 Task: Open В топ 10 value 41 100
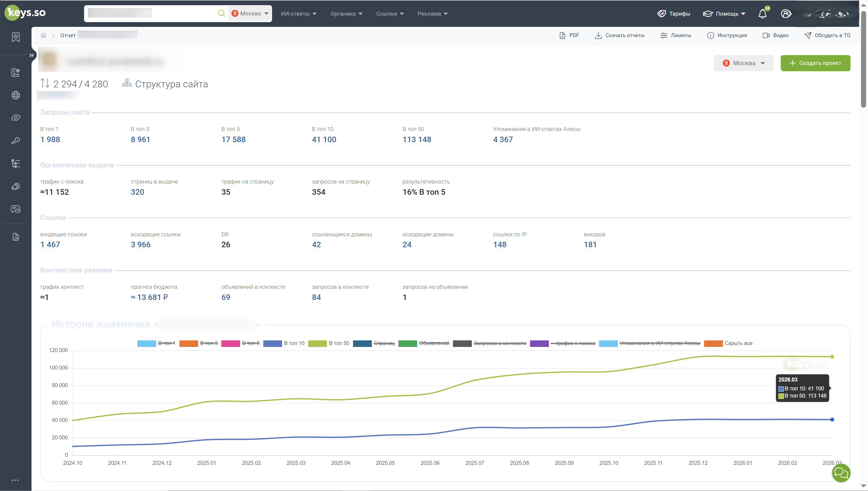(x=324, y=140)
